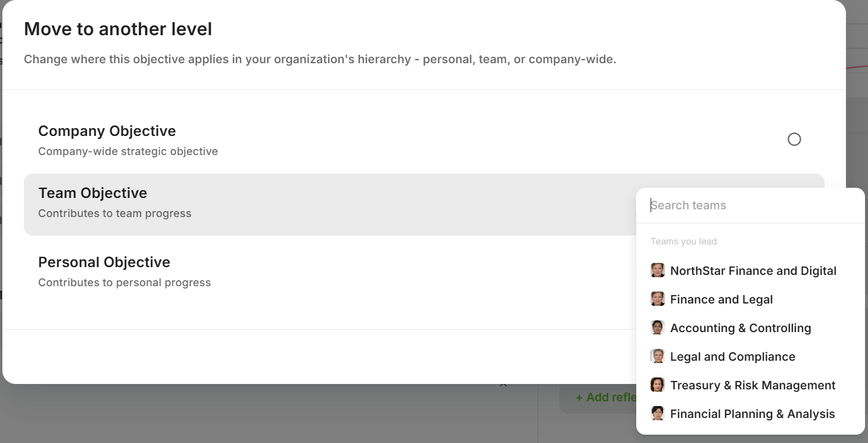
Task: Click the Finance and Legal team avatar
Action: (658, 299)
